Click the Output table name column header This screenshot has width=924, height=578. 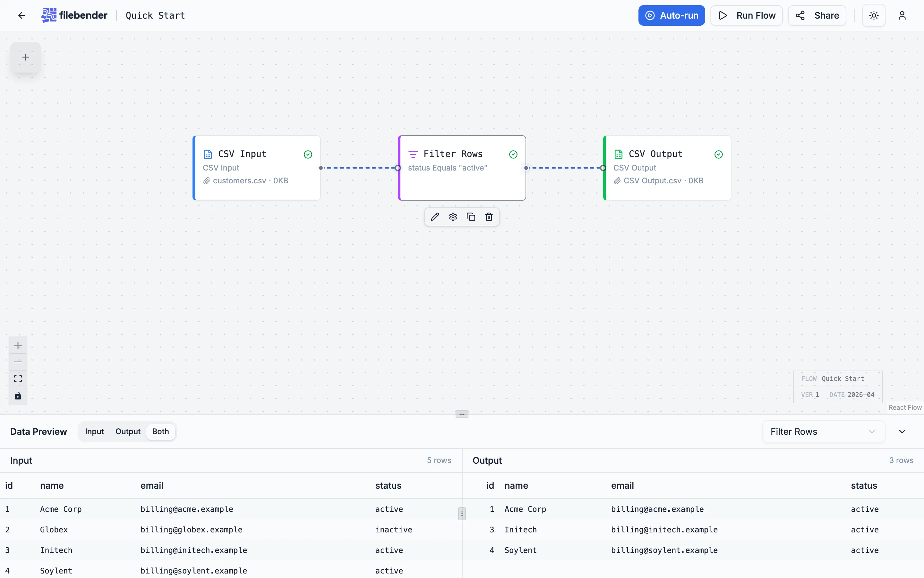pyautogui.click(x=516, y=486)
